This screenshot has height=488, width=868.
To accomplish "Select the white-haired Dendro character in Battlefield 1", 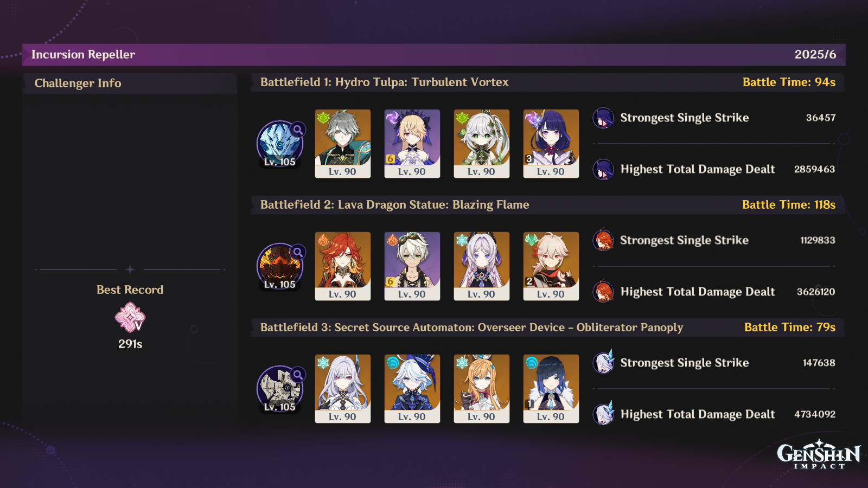I will point(482,144).
